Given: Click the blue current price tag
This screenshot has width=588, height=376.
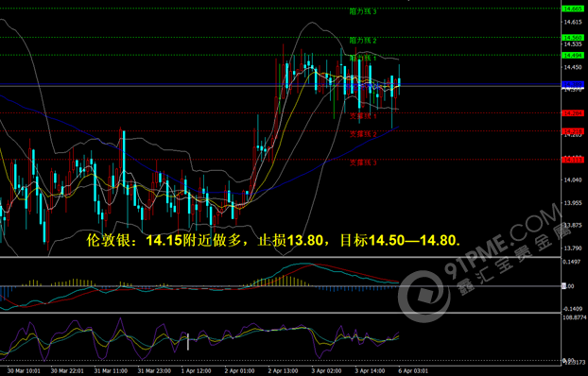Looking at the screenshot, I should point(572,84).
